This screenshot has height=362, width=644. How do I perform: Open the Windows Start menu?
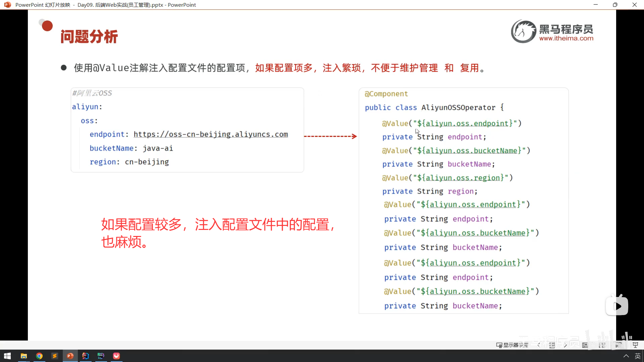pyautogui.click(x=7, y=356)
